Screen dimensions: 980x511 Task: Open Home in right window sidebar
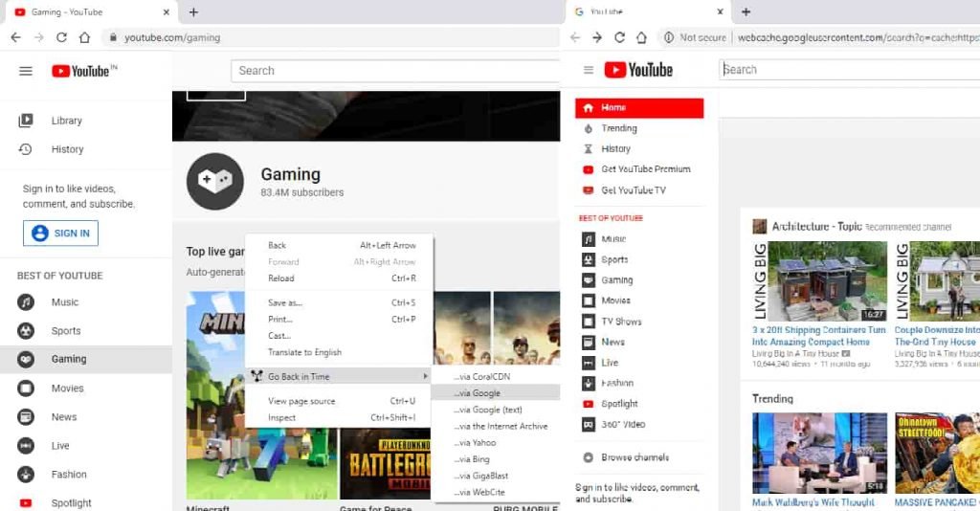click(x=638, y=107)
